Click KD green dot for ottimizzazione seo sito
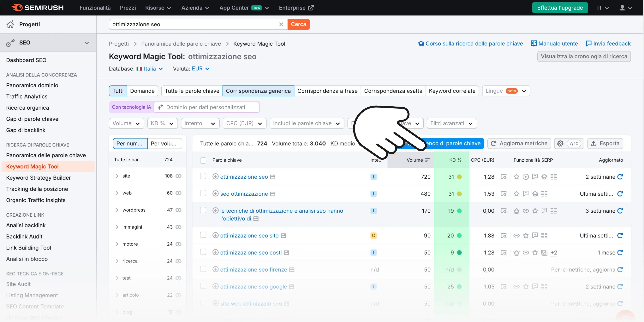This screenshot has width=644, height=322. (459, 236)
